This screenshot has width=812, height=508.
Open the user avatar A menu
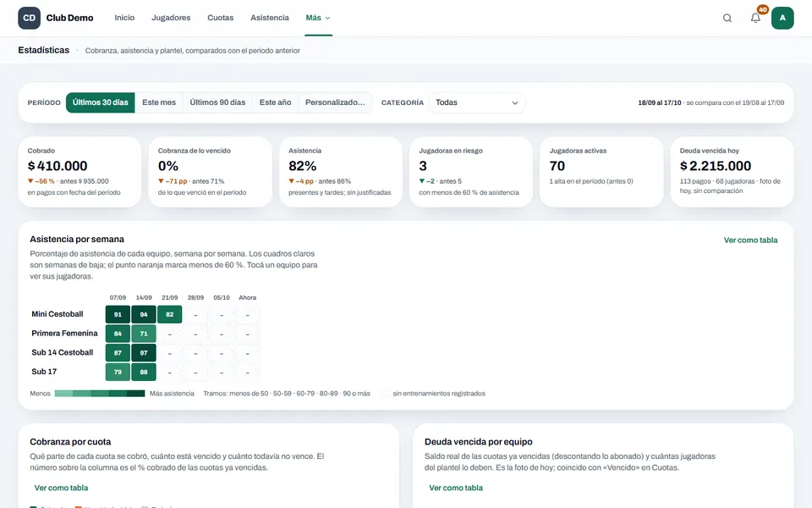point(782,18)
